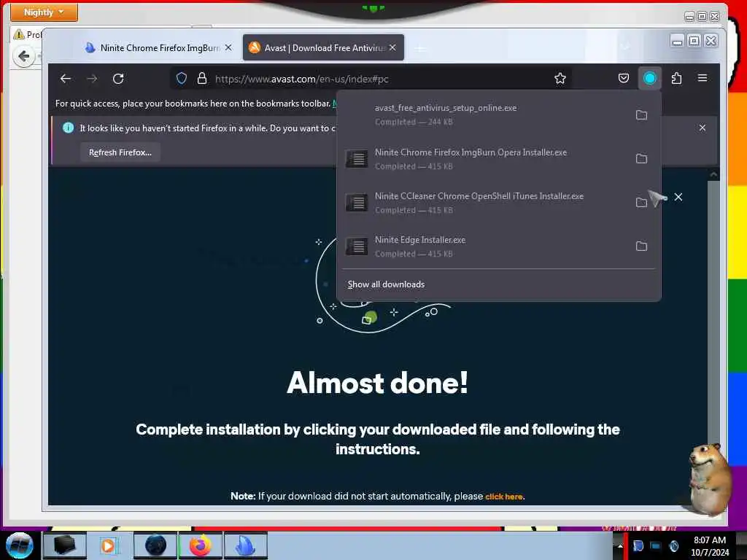Screen dimensions: 747x560
Task: Click the site security padlock icon
Action: [x=202, y=79]
